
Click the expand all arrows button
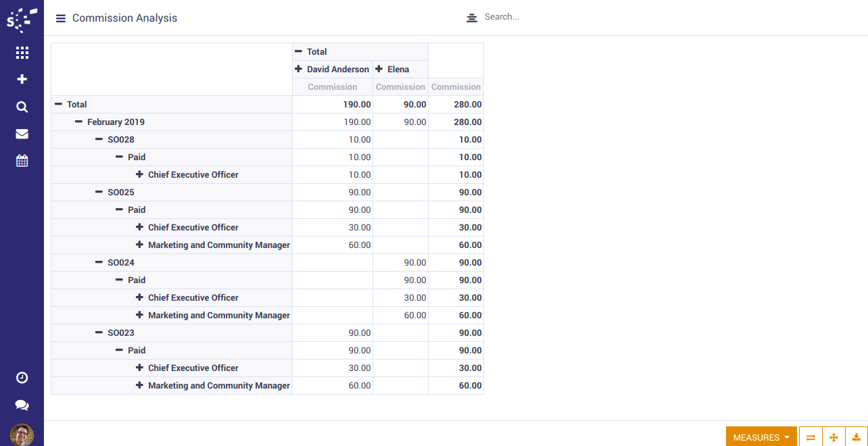834,437
